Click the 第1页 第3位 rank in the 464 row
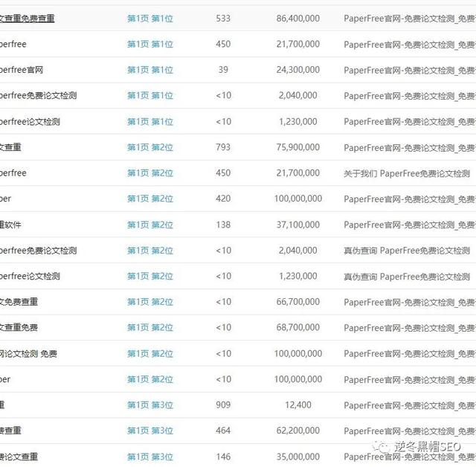Screen dimensions: 476x467 pyautogui.click(x=150, y=431)
